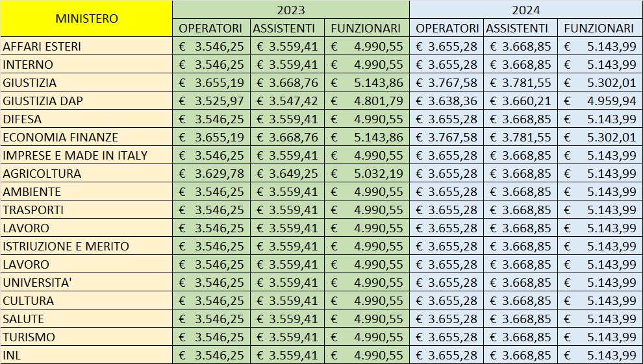Click SALUTE's 2023 FUNZIONARI amount

[x=366, y=319]
